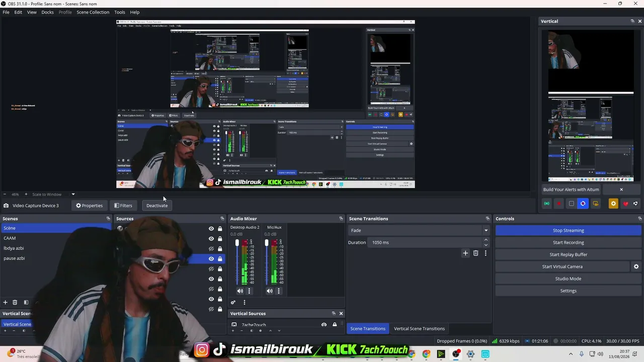The height and width of the screenshot is (362, 644).
Task: Unlock the first source row lock
Action: pyautogui.click(x=220, y=229)
